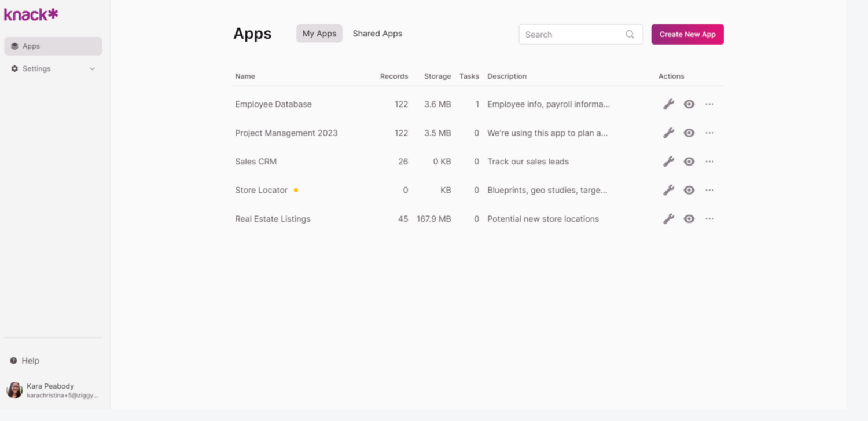The height and width of the screenshot is (421, 868).
Task: Toggle the eye icon on Real Estate Listings
Action: [689, 219]
